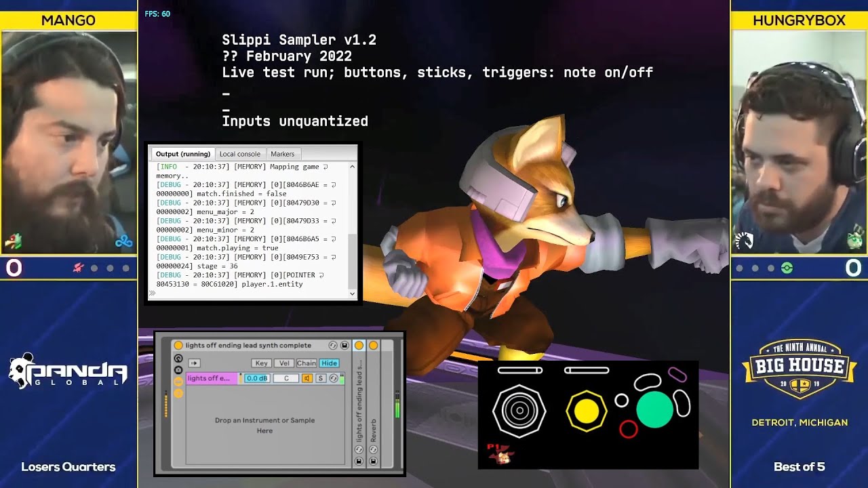Click the yellow C-stick display

(587, 411)
